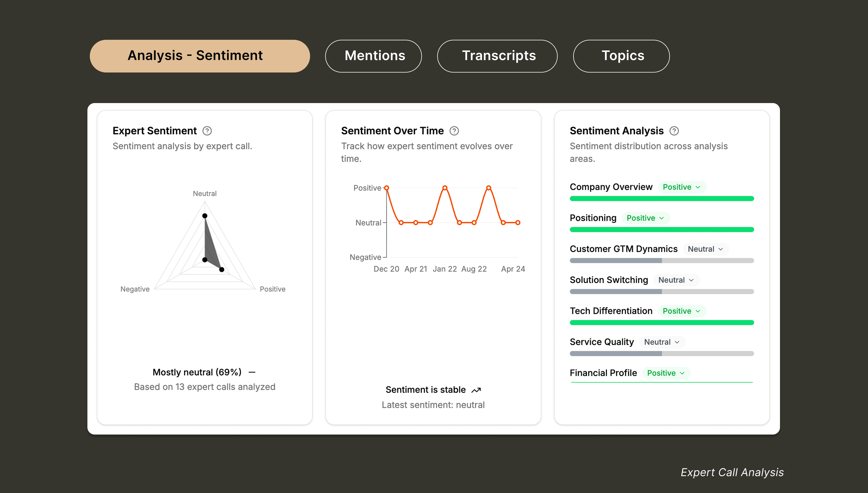Click the first Positive data point at Dec 20
The height and width of the screenshot is (493, 868).
tap(386, 188)
